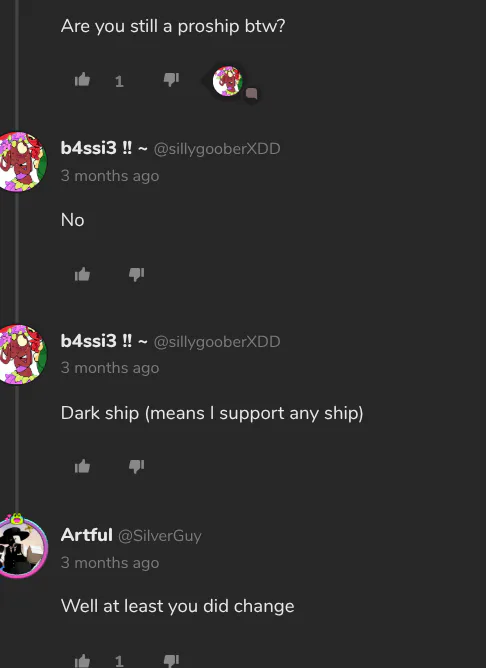Image resolution: width=486 pixels, height=668 pixels.
Task: Dislike the "No" reply
Action: coord(136,274)
